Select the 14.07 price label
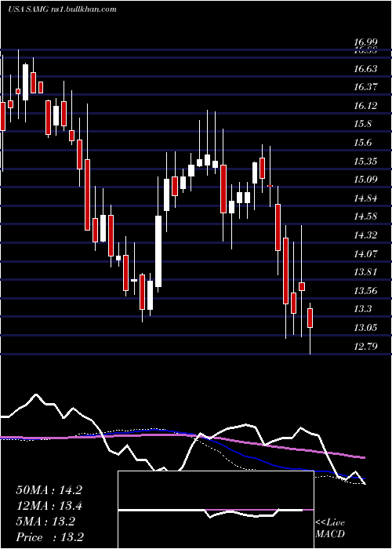392x549 pixels. point(365,253)
